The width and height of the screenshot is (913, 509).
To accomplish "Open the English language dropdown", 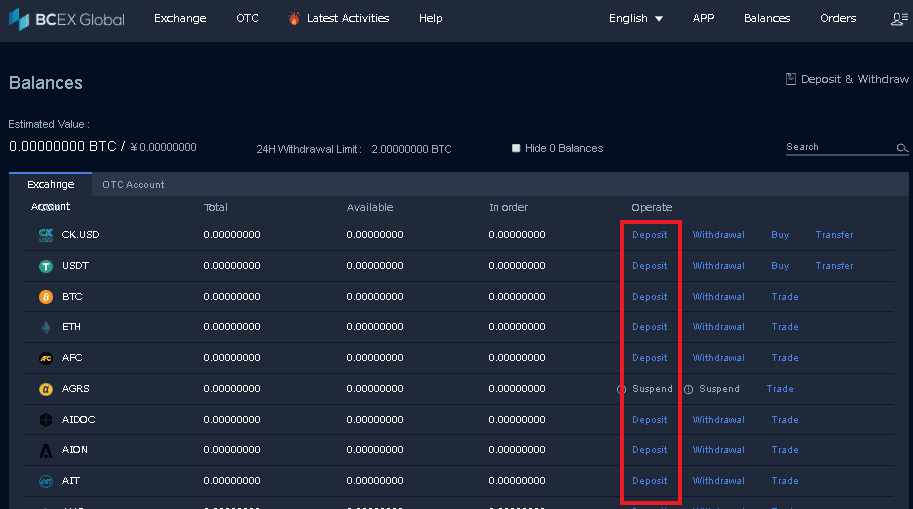I will (x=635, y=19).
